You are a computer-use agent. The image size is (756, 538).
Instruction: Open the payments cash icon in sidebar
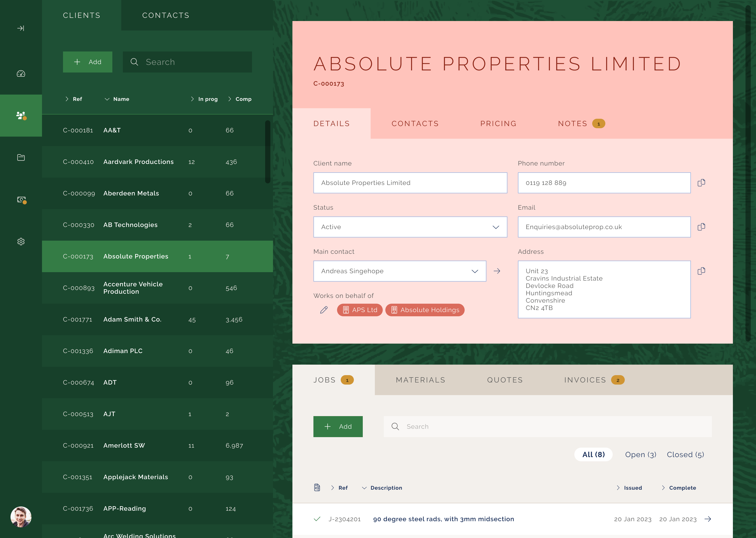click(x=21, y=199)
